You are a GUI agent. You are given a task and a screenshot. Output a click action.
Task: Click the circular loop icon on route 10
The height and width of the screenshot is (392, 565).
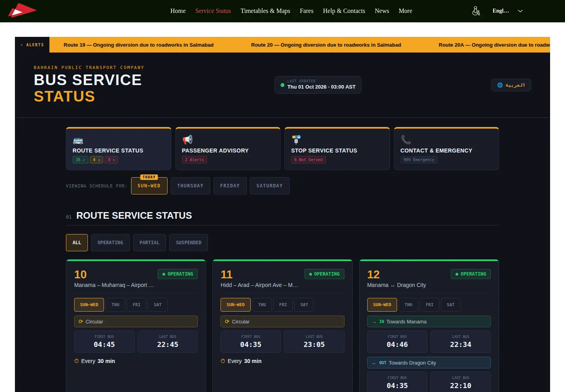pyautogui.click(x=81, y=321)
